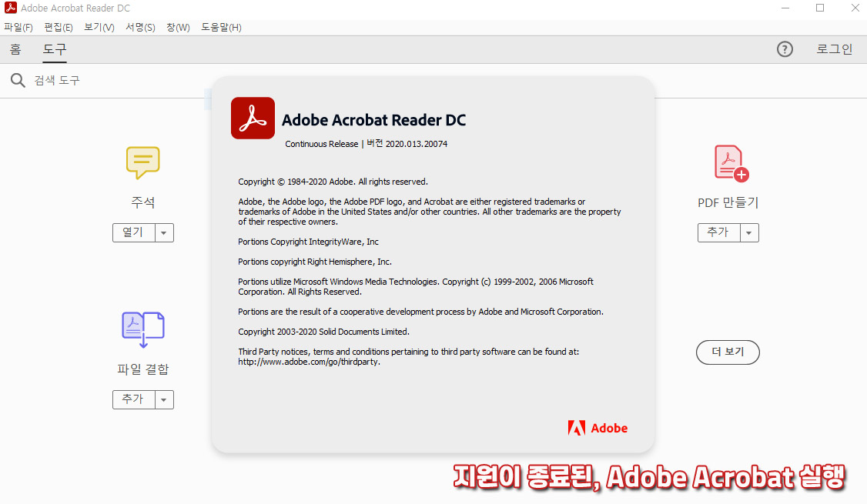
Task: Expand the dropdown arrow beside 파일 결합 추가
Action: point(164,399)
